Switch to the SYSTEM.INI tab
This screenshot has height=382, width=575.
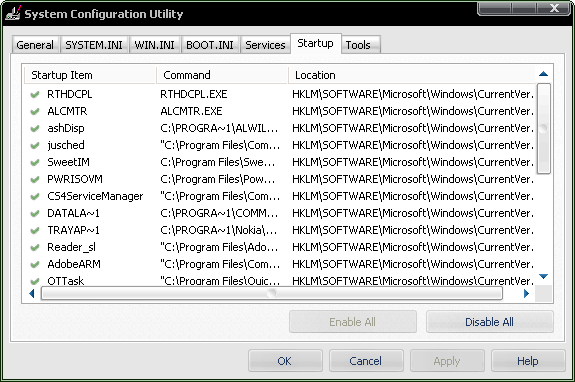[94, 45]
